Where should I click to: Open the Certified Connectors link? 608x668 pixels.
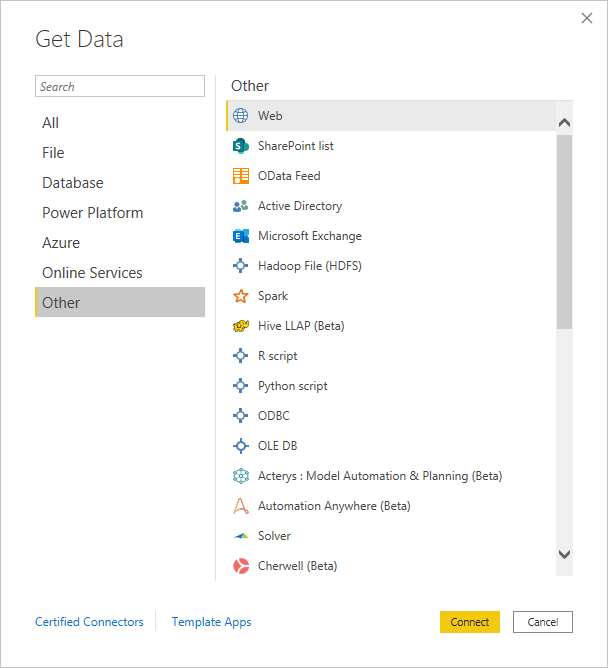click(x=89, y=622)
